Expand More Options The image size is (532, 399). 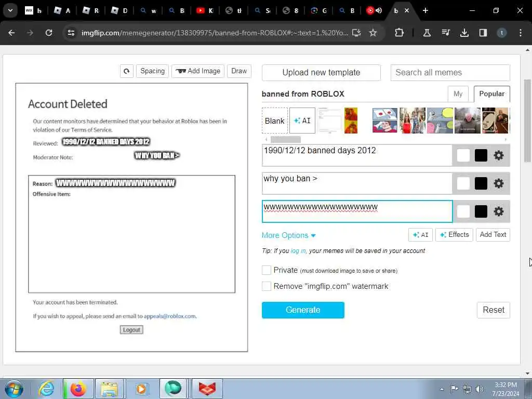[x=289, y=235]
